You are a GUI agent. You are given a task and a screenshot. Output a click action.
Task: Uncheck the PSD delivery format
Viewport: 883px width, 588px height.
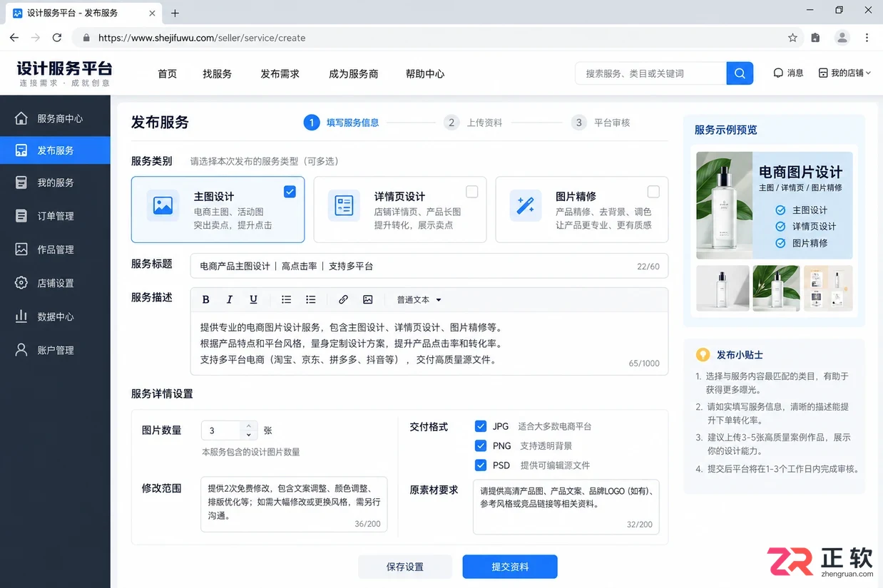(x=481, y=465)
